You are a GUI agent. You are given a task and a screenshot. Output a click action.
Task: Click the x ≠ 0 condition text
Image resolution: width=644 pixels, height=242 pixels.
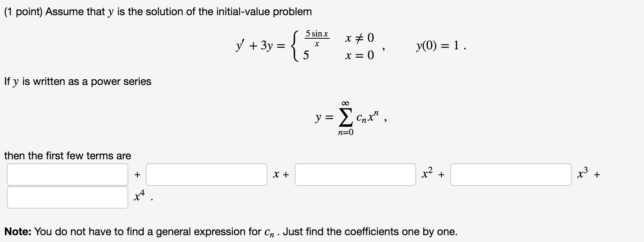tap(358, 37)
